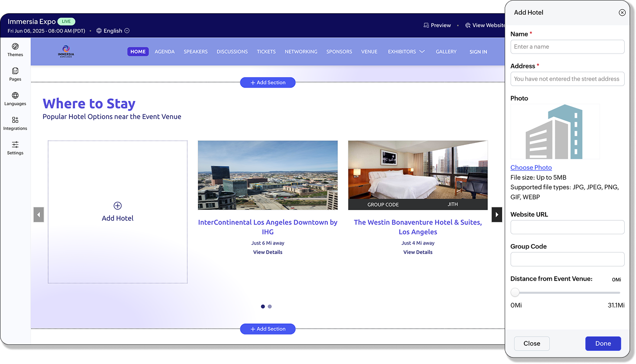Click the hotel Name input field
The image size is (636, 364).
coord(568,47)
